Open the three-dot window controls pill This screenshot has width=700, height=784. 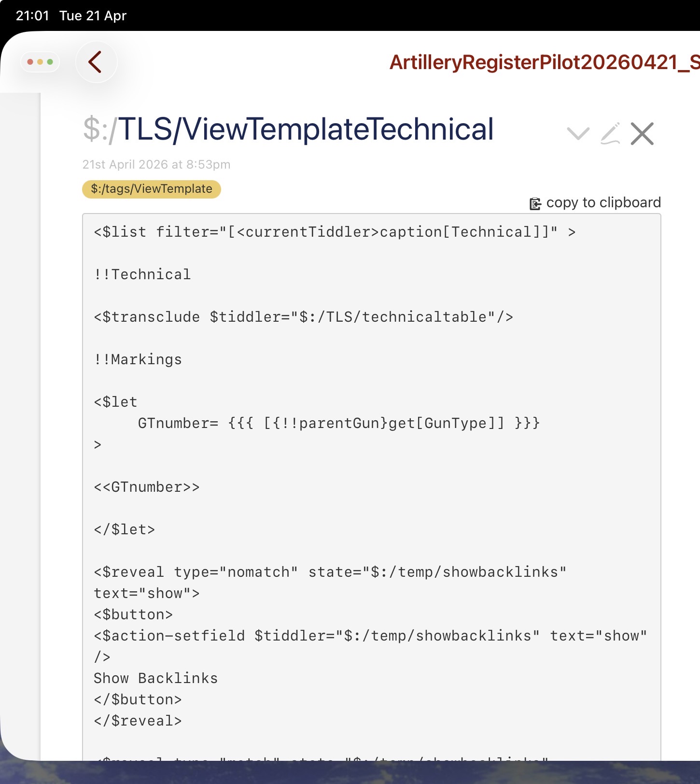[x=40, y=62]
